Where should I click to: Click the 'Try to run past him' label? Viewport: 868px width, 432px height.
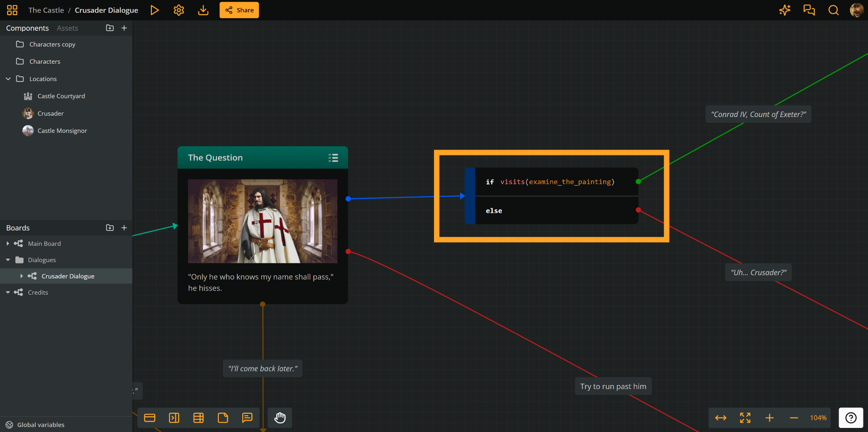pos(613,386)
